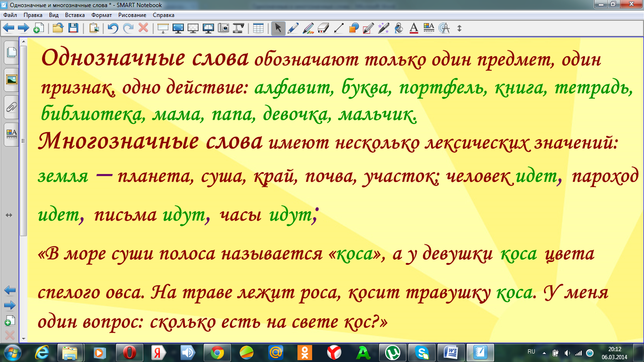Select the Shapes tool
The image size is (644, 362).
click(354, 28)
